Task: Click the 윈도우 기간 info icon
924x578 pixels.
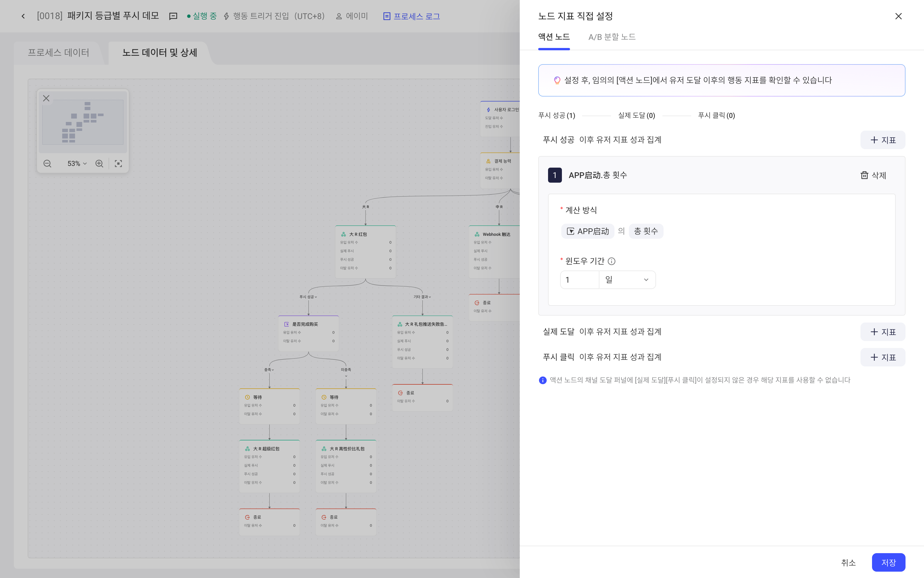Action: pos(611,261)
